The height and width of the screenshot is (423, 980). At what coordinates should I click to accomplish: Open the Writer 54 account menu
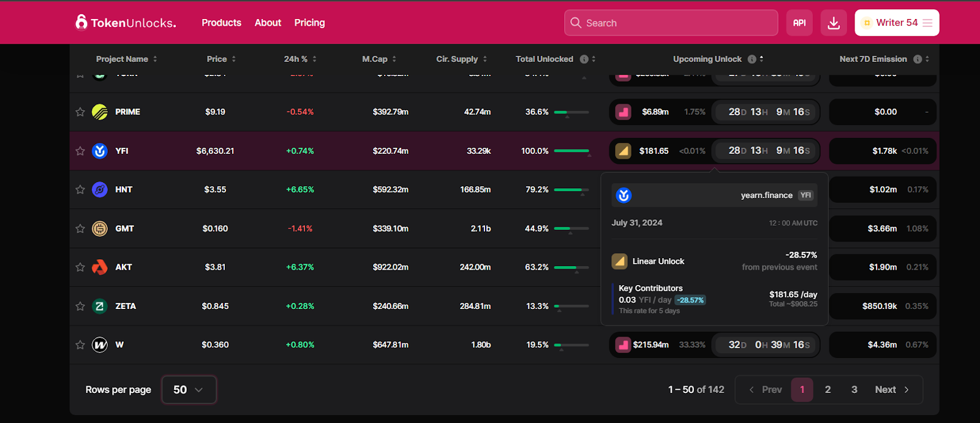point(897,23)
